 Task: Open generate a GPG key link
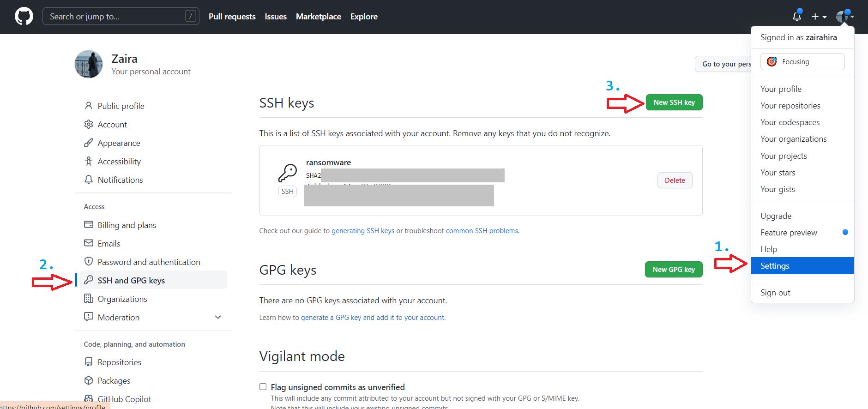(373, 318)
